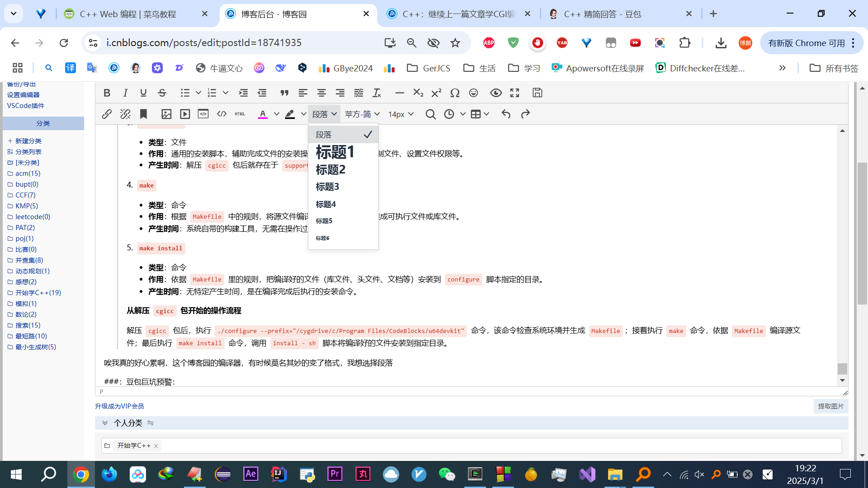Insert media video icon

click(185, 114)
